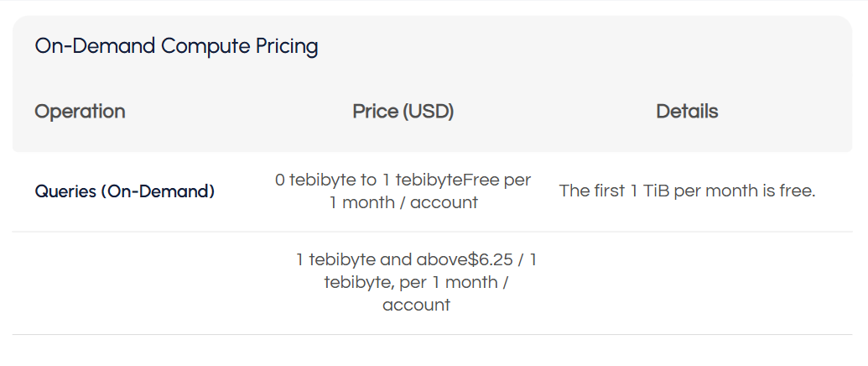Select "The first 1 TiB per month is free." text
Image resolution: width=868 pixels, height=366 pixels.
click(687, 191)
